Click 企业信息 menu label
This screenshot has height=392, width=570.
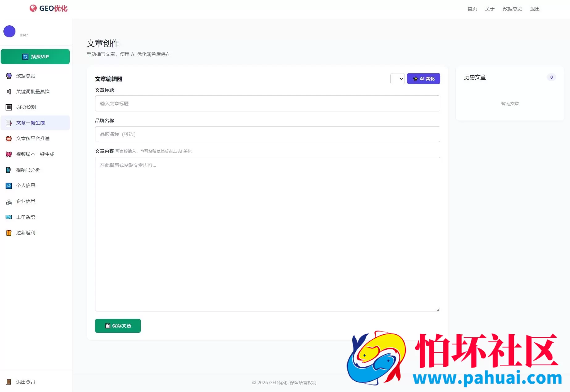click(x=26, y=201)
